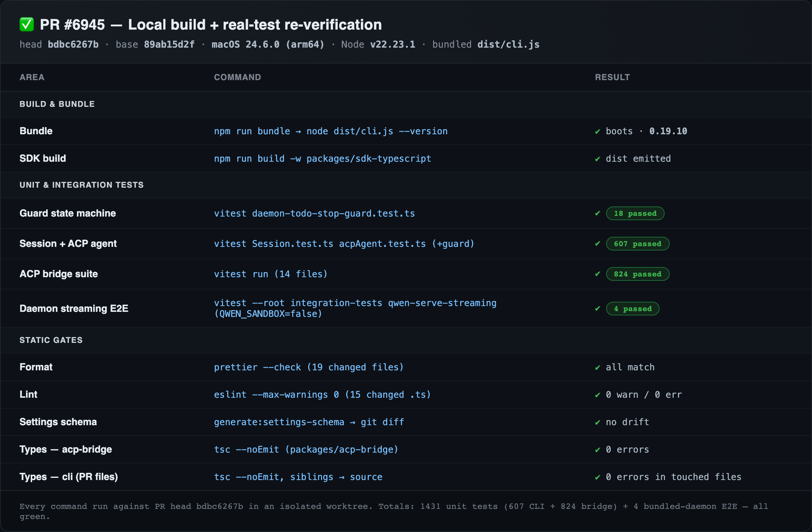812x532 pixels.
Task: Click the 'Session + ACP agent' area label
Action: [x=68, y=244]
